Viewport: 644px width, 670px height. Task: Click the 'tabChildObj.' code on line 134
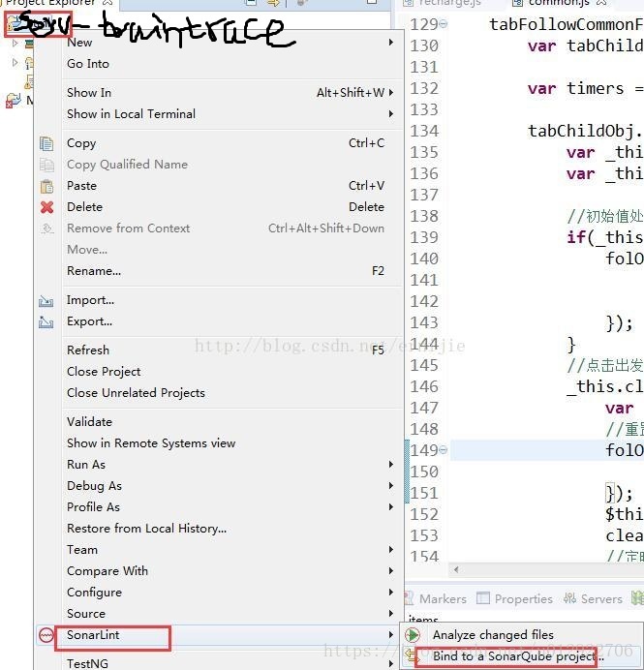point(586,131)
